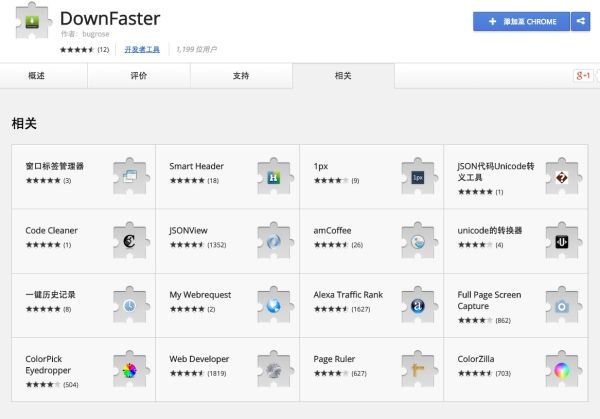Click the ColorPick Eyedropper title
Image resolution: width=600 pixels, height=419 pixels.
tap(48, 365)
